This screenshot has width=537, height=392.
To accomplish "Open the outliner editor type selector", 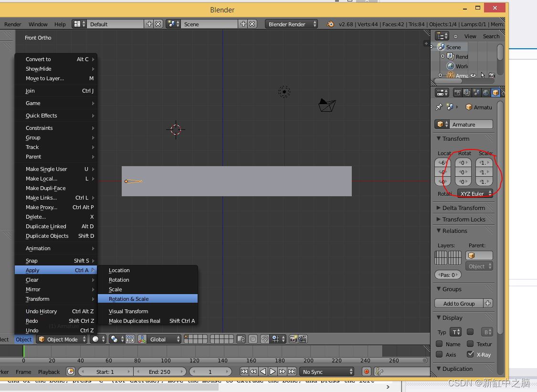I will pyautogui.click(x=442, y=36).
